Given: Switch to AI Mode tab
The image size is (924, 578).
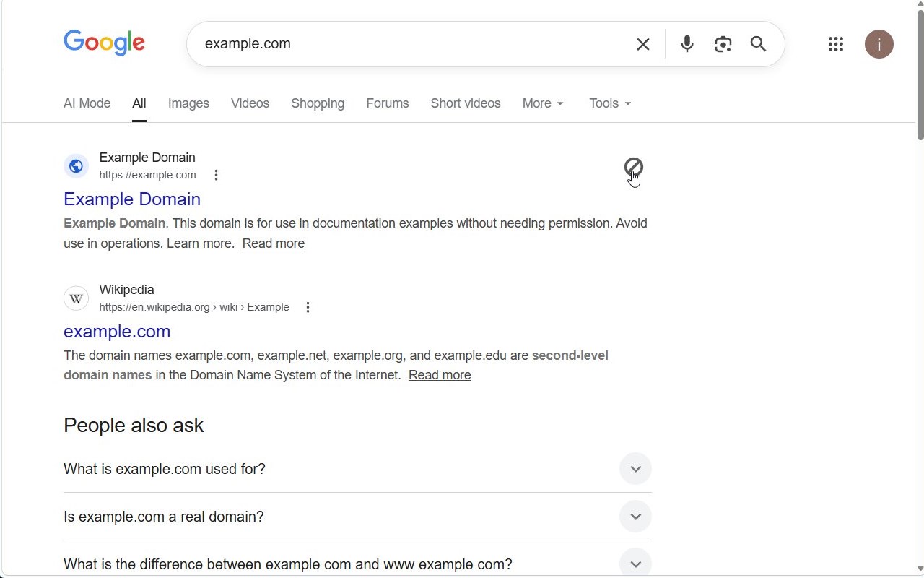Looking at the screenshot, I should click(x=87, y=103).
